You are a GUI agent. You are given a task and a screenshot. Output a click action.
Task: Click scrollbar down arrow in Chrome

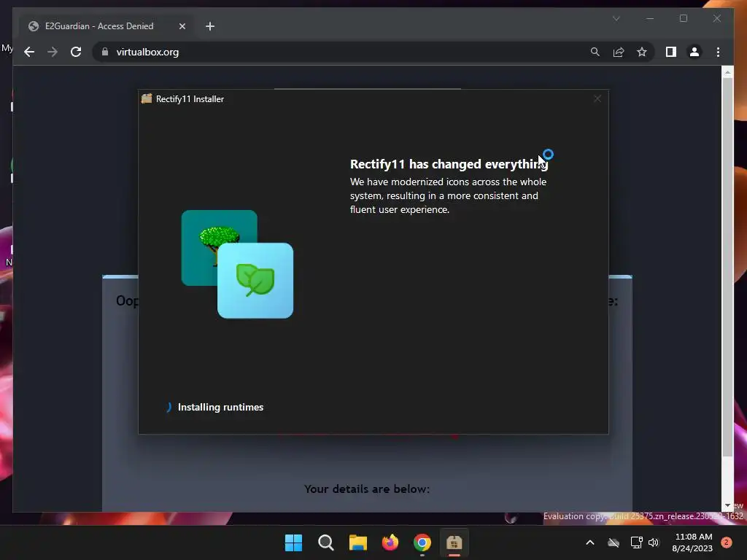[x=727, y=506]
